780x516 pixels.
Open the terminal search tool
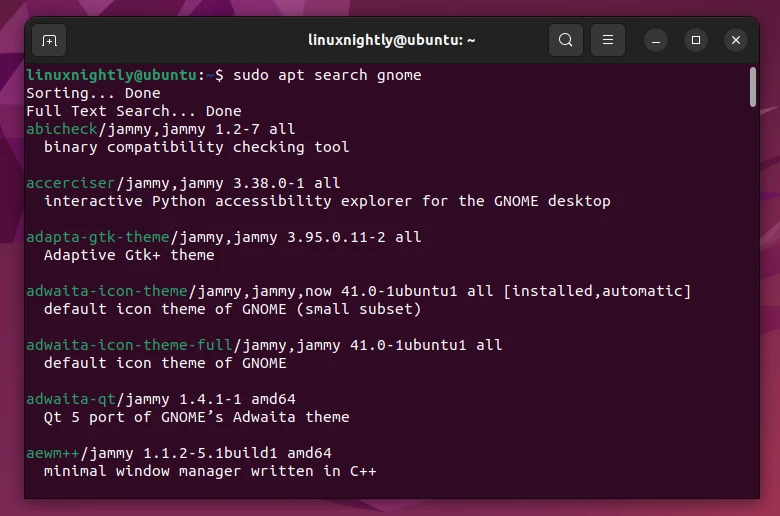click(x=566, y=40)
